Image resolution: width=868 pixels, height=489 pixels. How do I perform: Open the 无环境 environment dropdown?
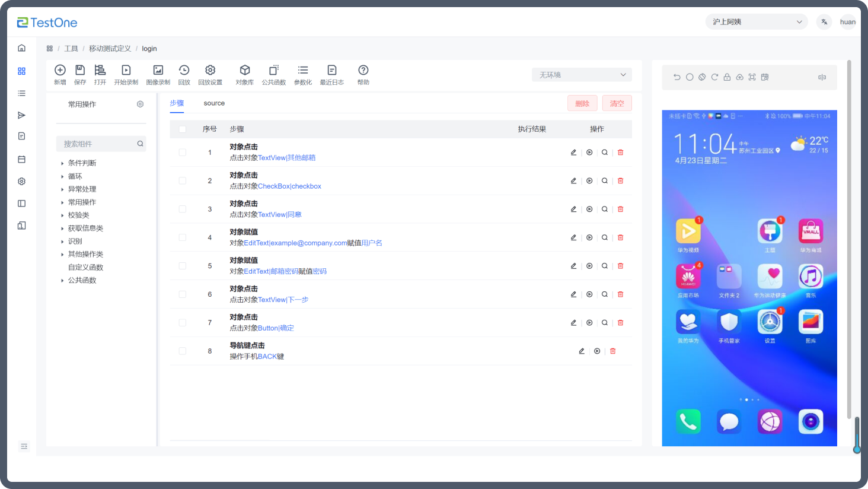coord(582,75)
